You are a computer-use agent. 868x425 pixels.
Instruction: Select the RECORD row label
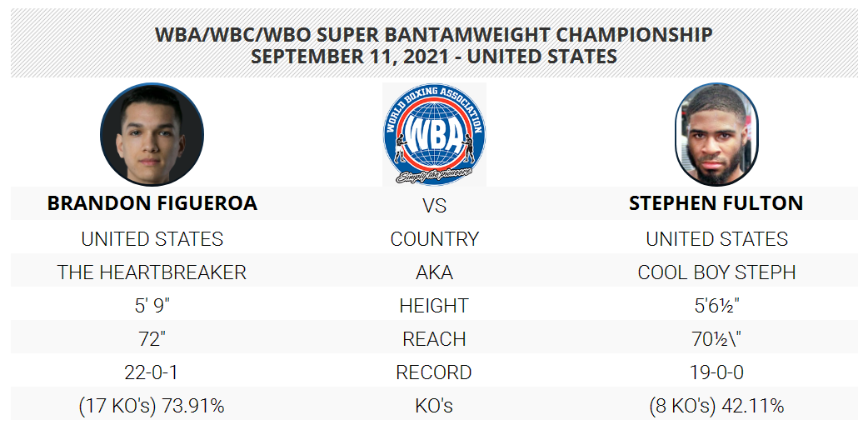434,372
